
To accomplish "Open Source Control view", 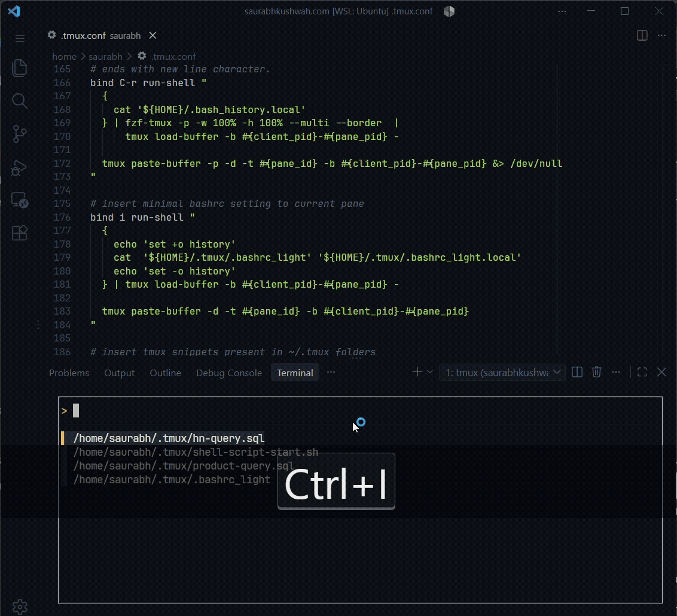I will click(x=19, y=134).
